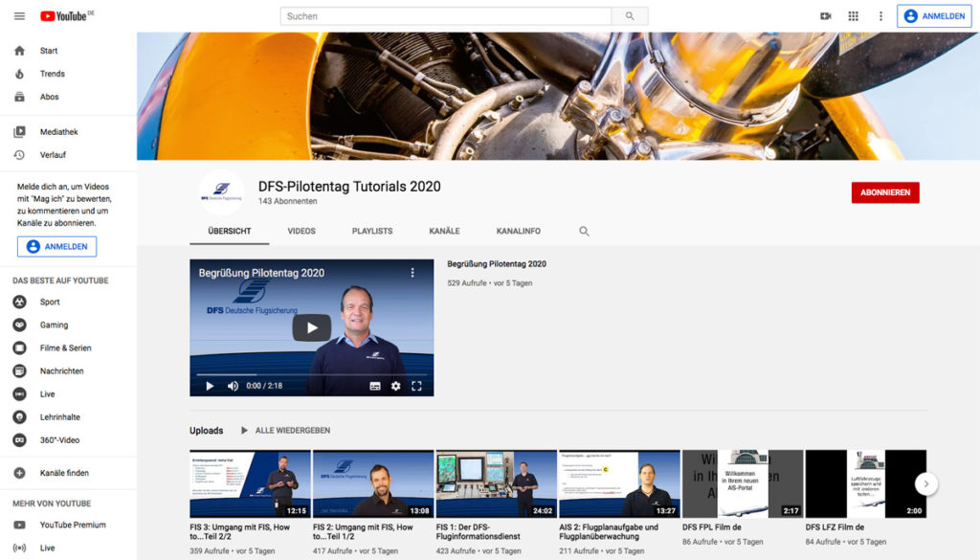Switch to Kanalinfo tab

(x=519, y=232)
